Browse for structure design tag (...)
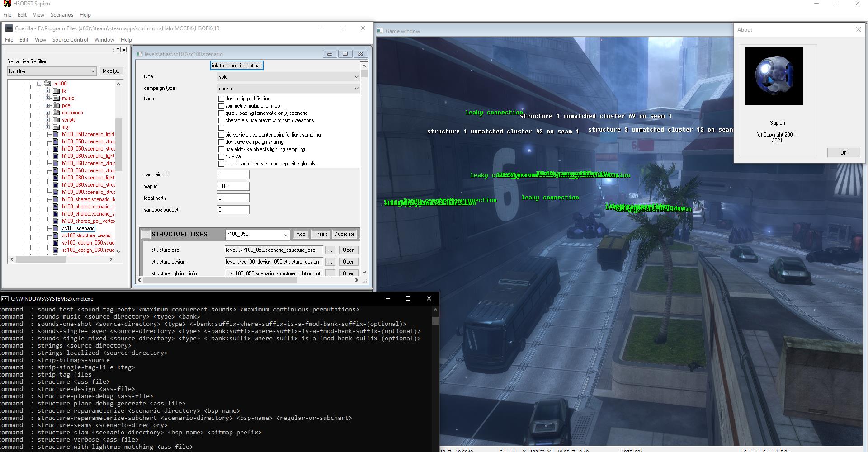This screenshot has width=868, height=452. click(x=330, y=262)
